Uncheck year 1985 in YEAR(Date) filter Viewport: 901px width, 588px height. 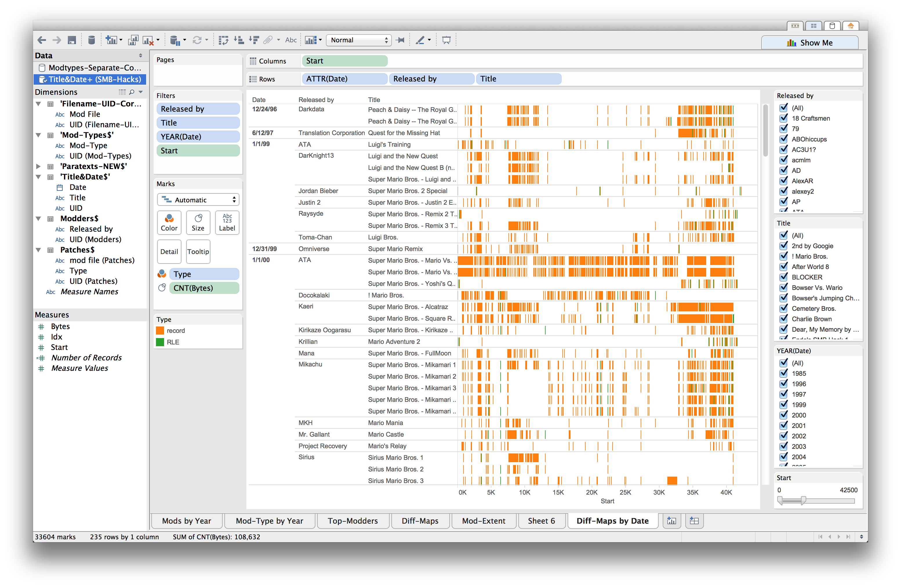tap(783, 373)
